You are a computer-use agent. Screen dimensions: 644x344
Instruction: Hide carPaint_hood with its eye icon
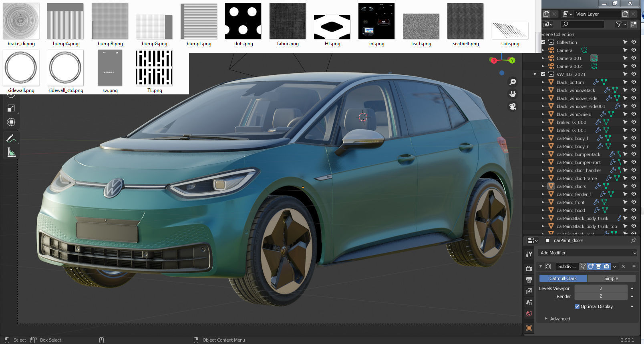tap(634, 210)
